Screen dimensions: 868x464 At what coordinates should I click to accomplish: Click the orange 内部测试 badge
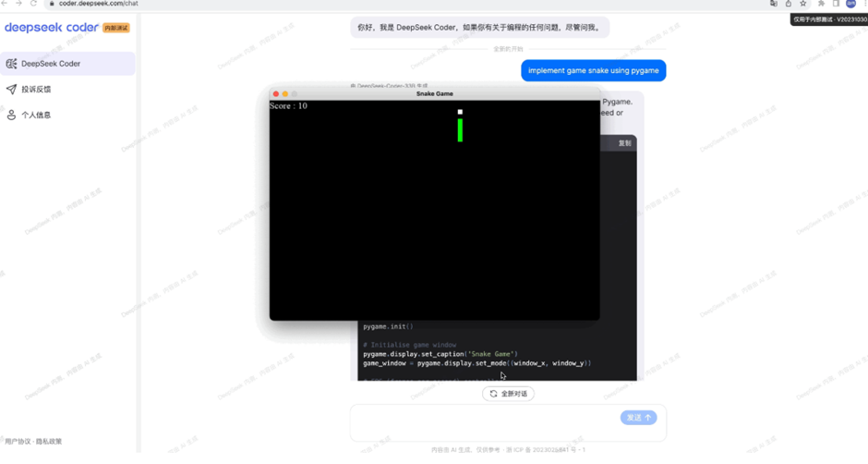tap(116, 28)
